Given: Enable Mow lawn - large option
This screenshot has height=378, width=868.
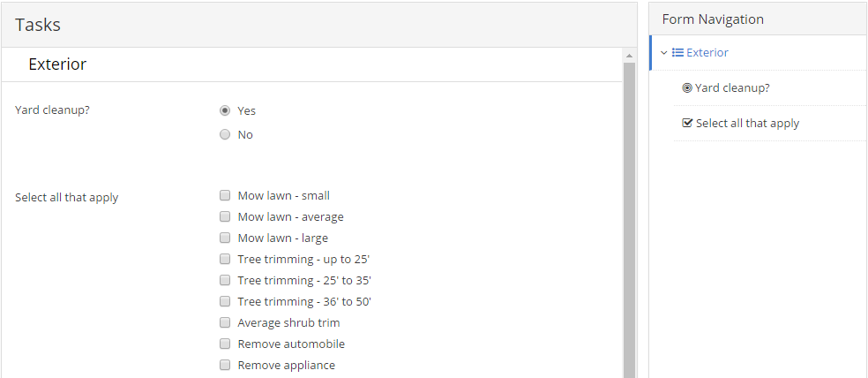Looking at the screenshot, I should [225, 238].
